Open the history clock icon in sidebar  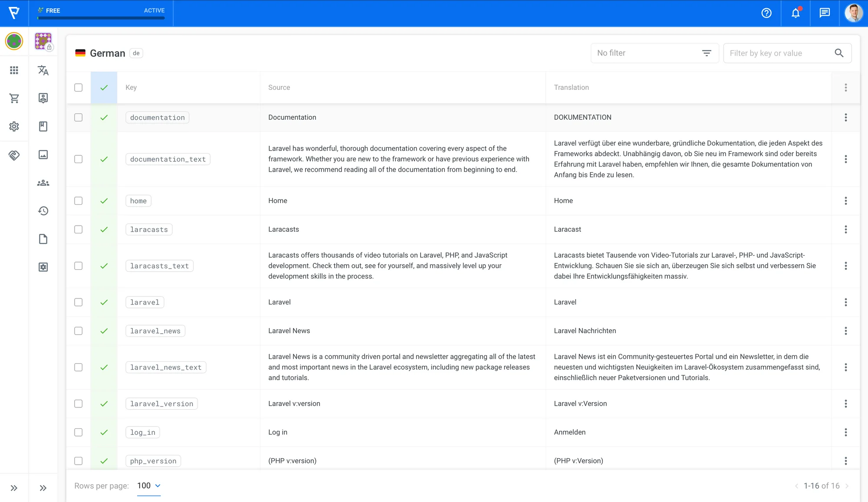pos(43,211)
